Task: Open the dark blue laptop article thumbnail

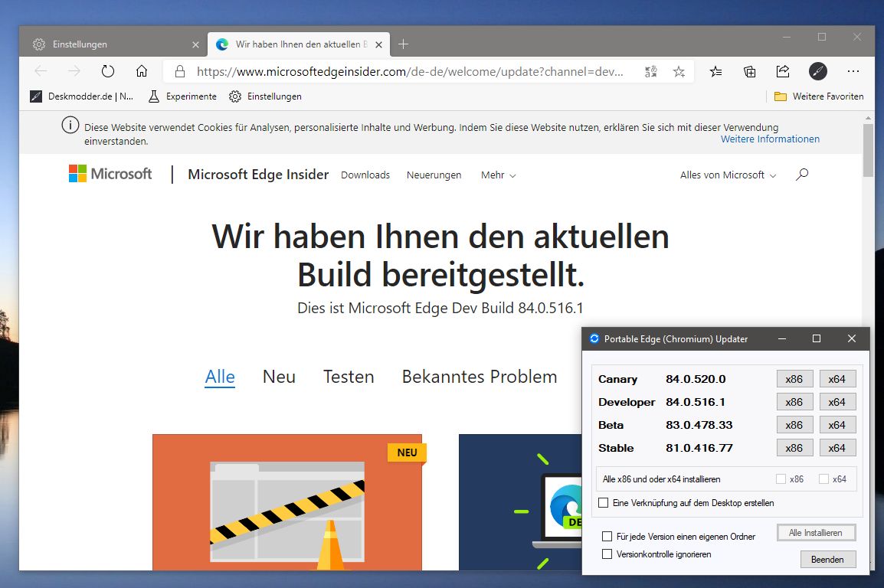Action: (x=520, y=501)
